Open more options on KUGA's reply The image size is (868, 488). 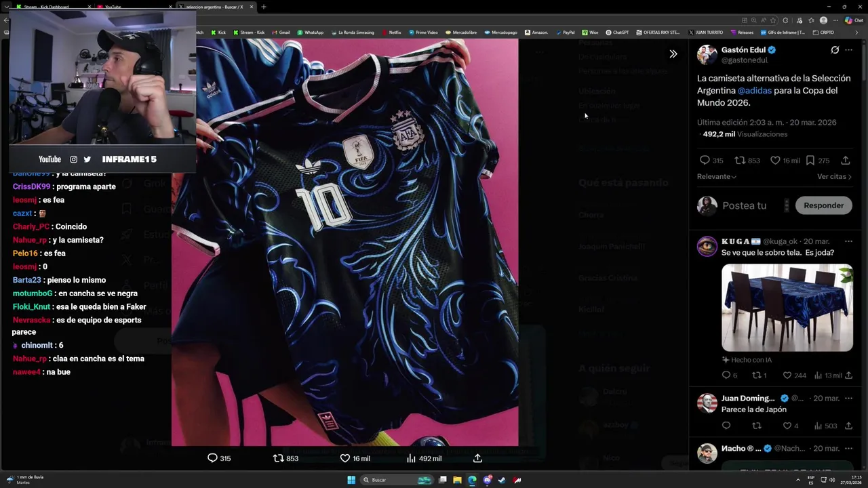(x=848, y=241)
